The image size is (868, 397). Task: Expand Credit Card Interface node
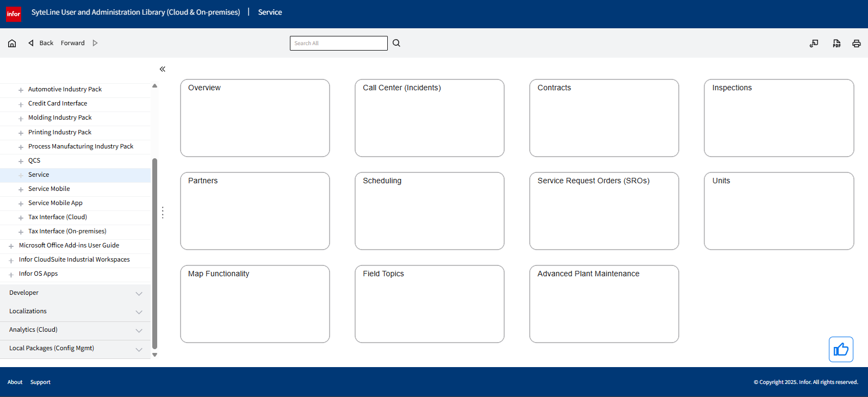(x=21, y=104)
